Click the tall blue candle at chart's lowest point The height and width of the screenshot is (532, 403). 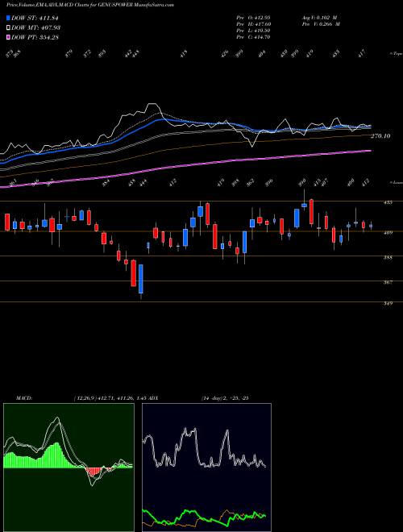click(x=141, y=279)
